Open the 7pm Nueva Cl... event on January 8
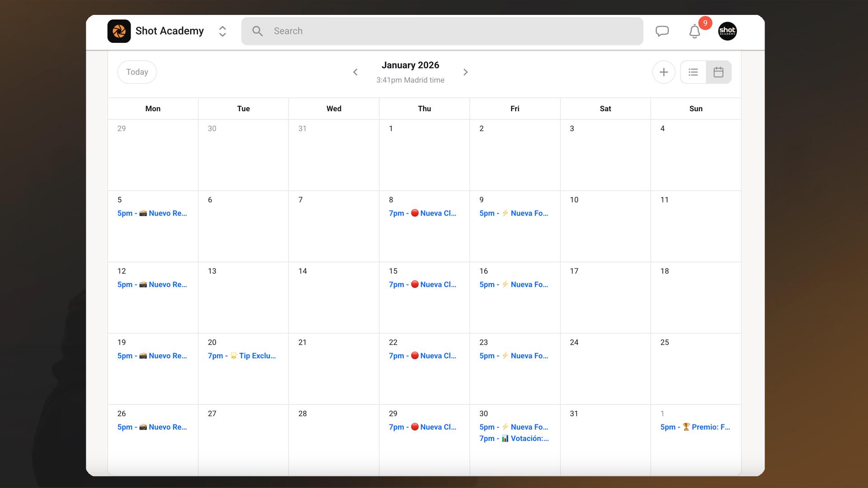The height and width of the screenshot is (488, 868). [x=423, y=213]
